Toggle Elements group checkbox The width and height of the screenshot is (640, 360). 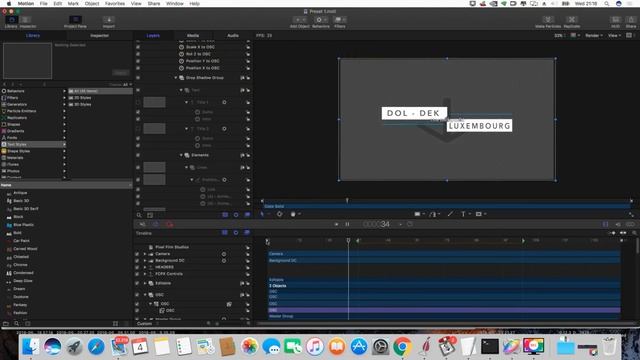click(x=138, y=155)
